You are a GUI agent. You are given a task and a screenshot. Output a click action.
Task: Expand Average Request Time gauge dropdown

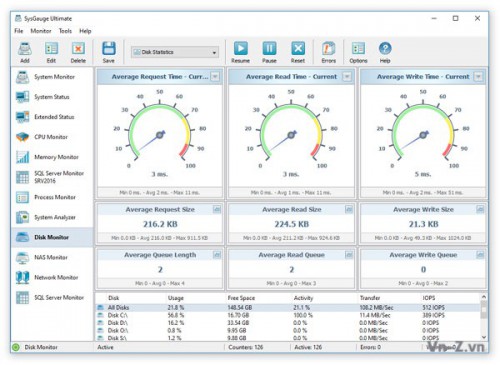(215, 77)
